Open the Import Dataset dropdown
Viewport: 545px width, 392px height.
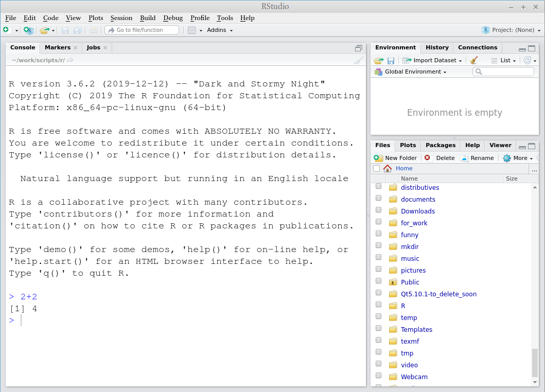432,61
